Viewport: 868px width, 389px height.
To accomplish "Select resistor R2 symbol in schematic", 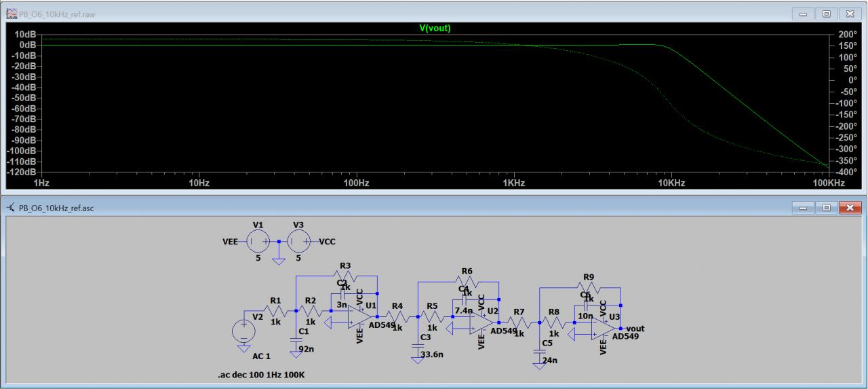I will click(x=310, y=310).
